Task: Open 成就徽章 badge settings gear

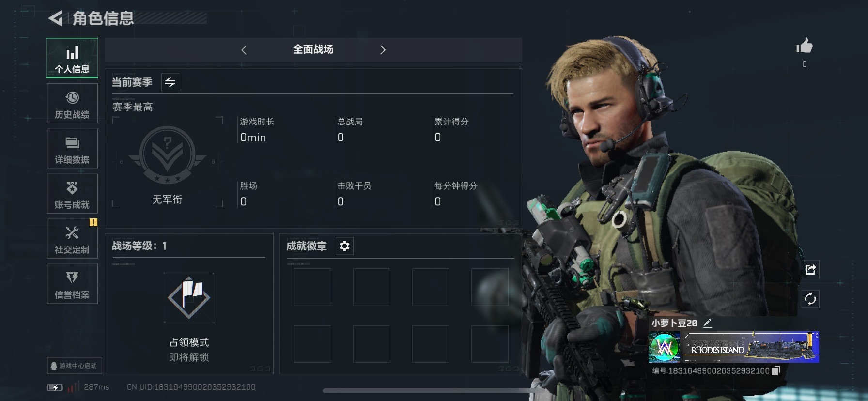Action: point(344,246)
